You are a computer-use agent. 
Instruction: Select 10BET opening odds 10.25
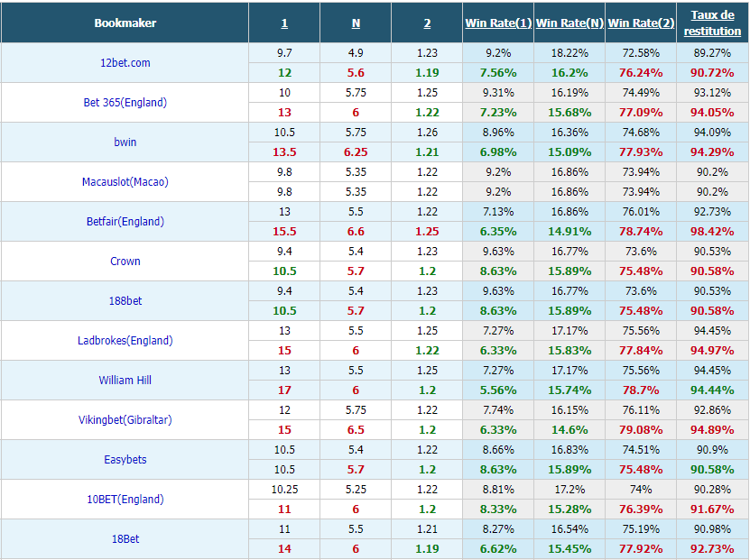284,490
